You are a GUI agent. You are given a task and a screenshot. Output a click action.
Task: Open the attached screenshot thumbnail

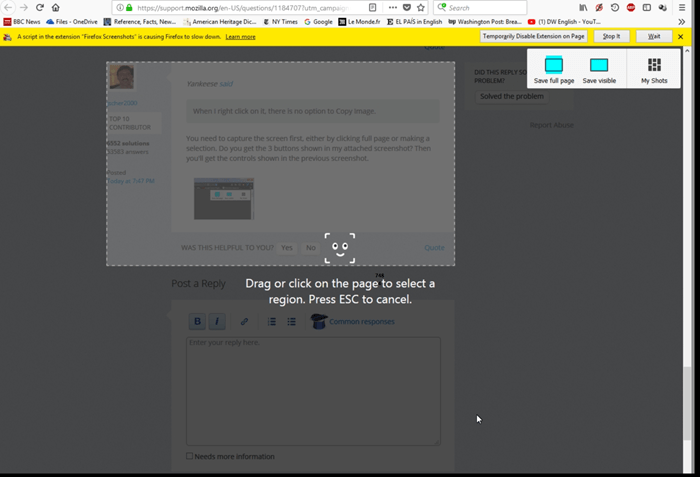224,199
